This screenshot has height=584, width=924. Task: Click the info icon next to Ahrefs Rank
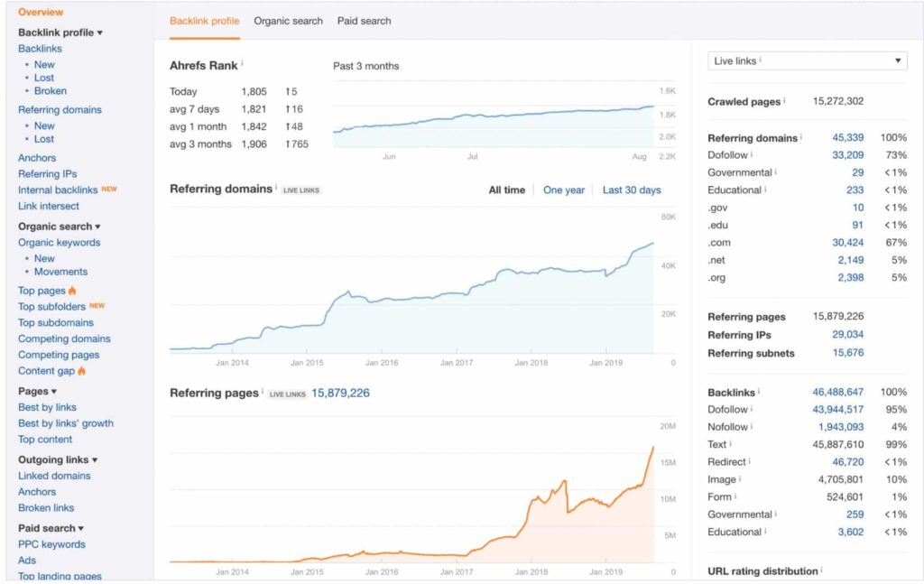click(x=242, y=65)
